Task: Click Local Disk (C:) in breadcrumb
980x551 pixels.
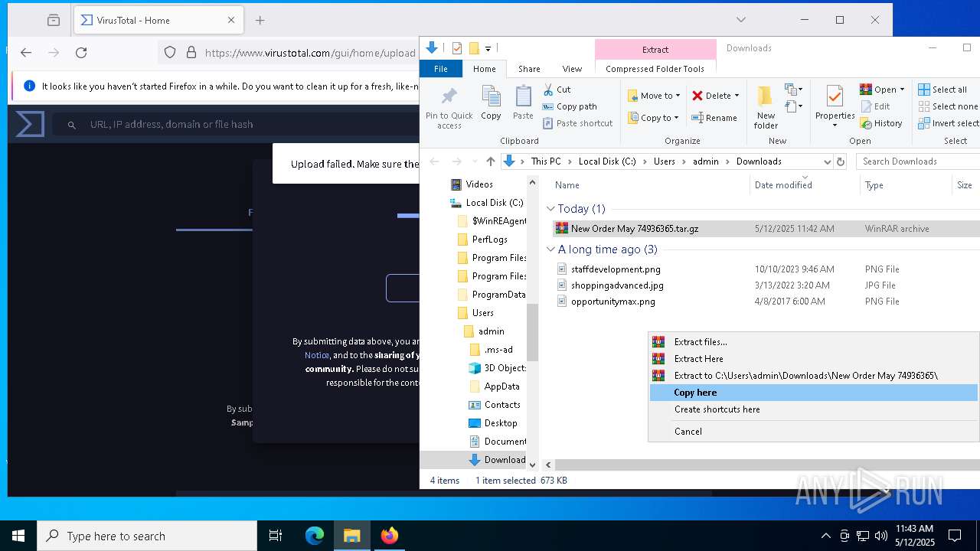Action: point(607,161)
